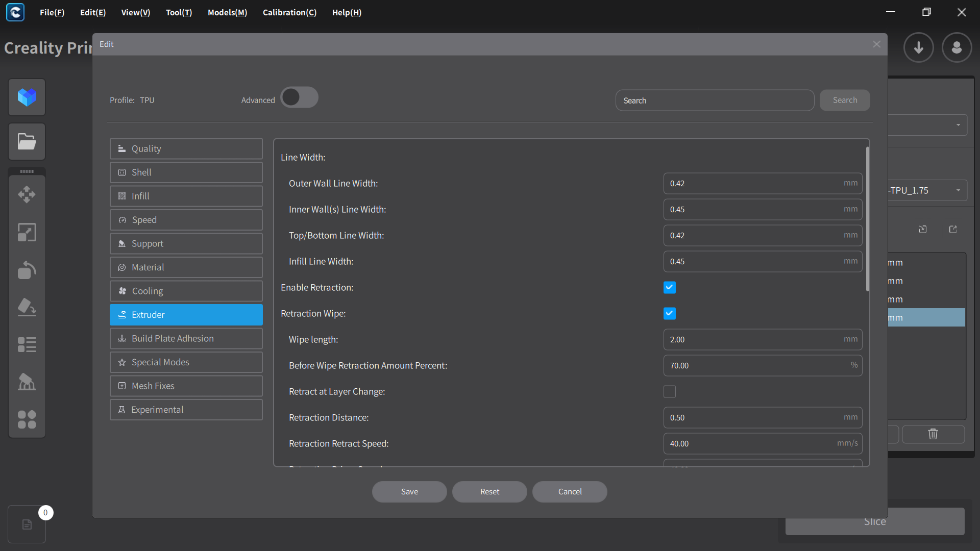Check Retract at Layer Change checkbox
Image resolution: width=980 pixels, height=551 pixels.
tap(670, 392)
